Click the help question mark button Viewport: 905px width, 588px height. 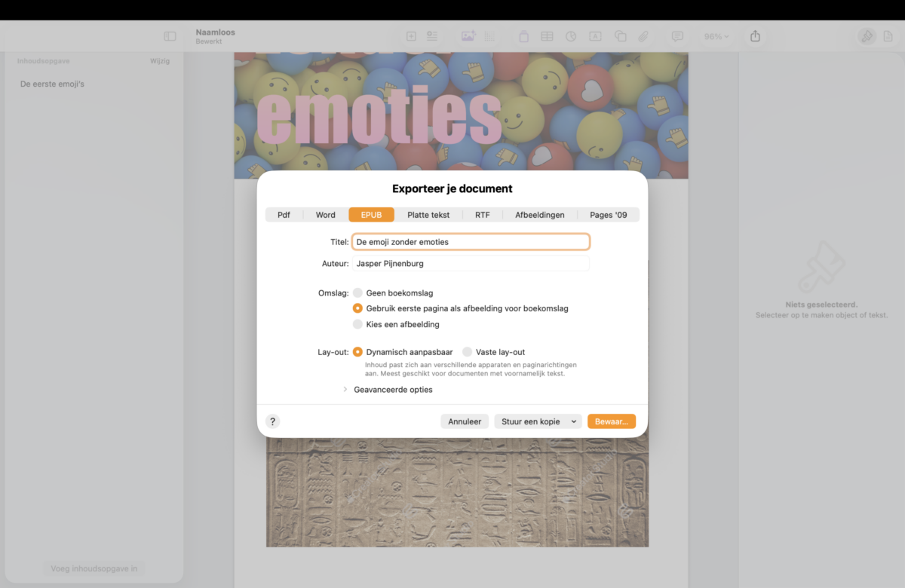tap(273, 421)
